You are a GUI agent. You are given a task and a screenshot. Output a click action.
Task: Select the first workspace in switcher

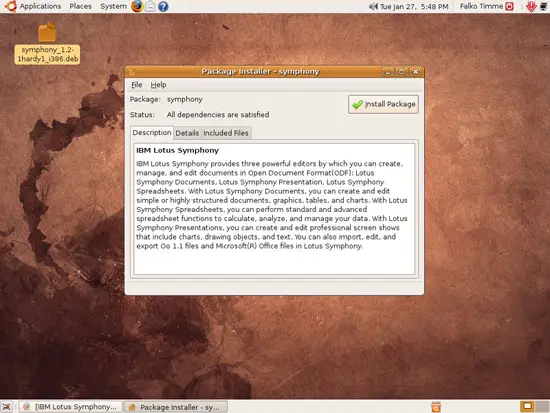click(526, 406)
